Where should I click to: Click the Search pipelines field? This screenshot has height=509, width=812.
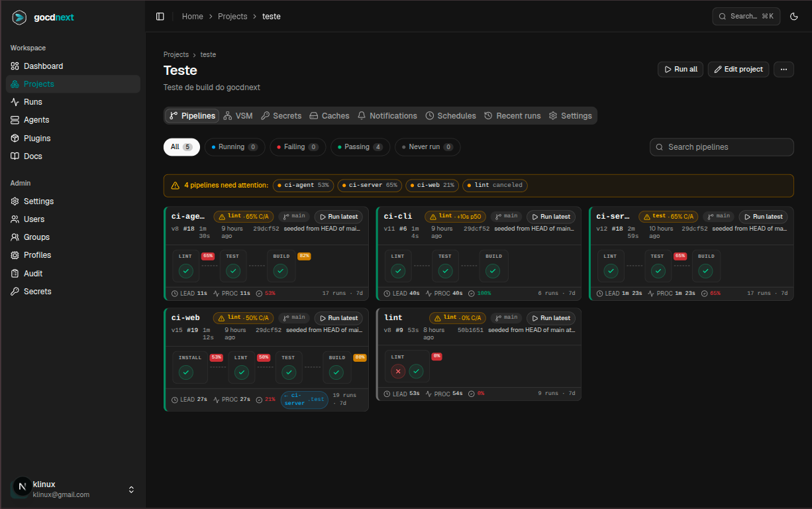pyautogui.click(x=722, y=147)
